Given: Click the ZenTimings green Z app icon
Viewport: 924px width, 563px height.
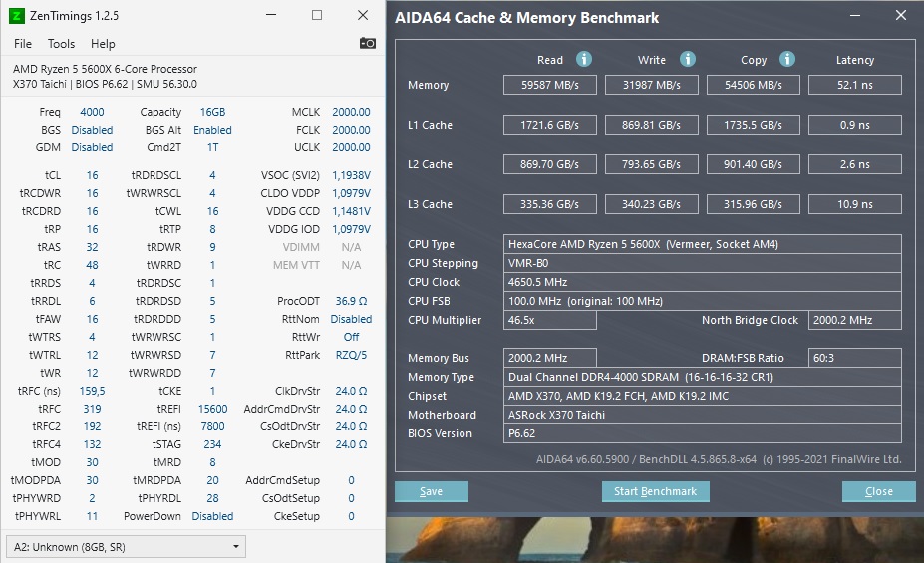Looking at the screenshot, I should 17,16.
